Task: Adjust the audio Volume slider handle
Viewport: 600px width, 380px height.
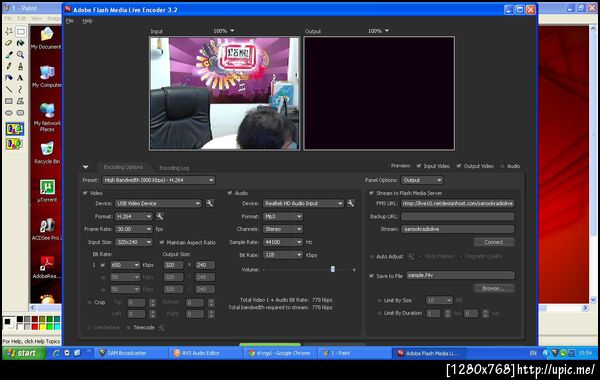Action: [333, 269]
